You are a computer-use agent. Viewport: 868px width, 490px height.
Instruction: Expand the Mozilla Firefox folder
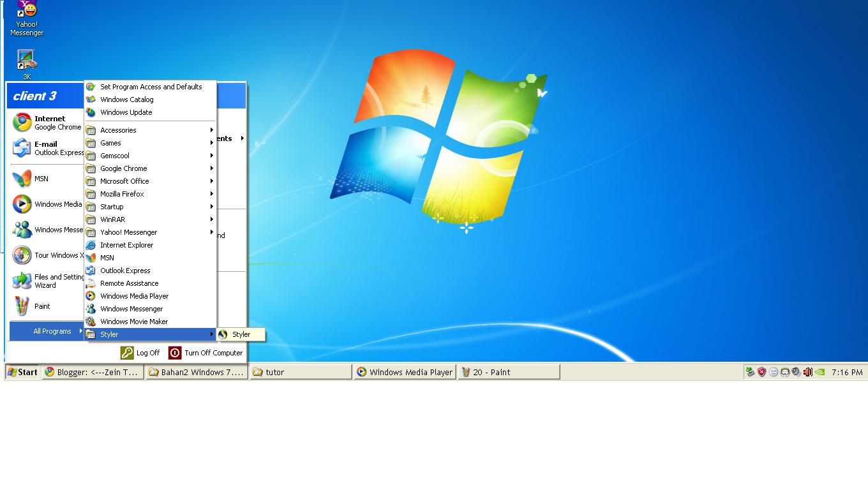coord(151,194)
